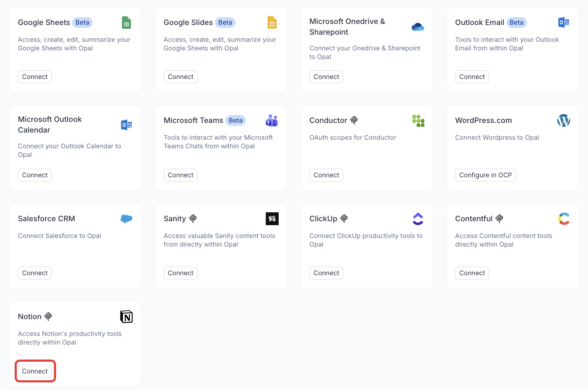The width and height of the screenshot is (588, 391).
Task: Click 'Access Notion's productivity tools' description
Action: click(x=70, y=338)
